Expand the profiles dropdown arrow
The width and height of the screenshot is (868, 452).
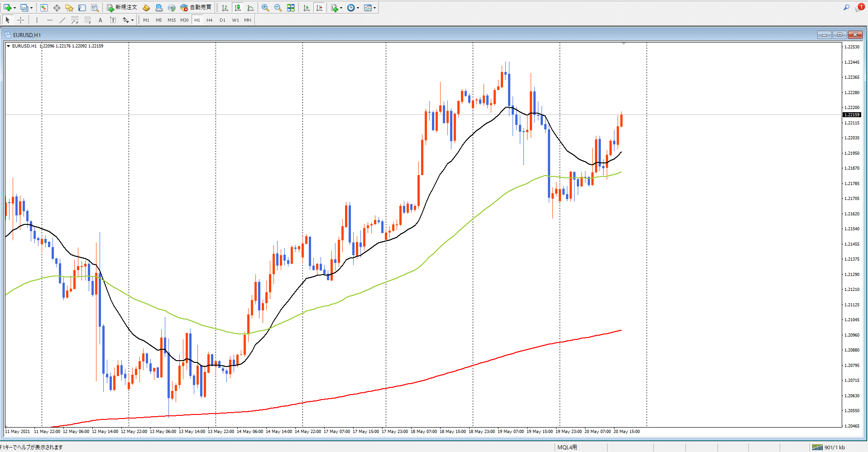pyautogui.click(x=31, y=8)
